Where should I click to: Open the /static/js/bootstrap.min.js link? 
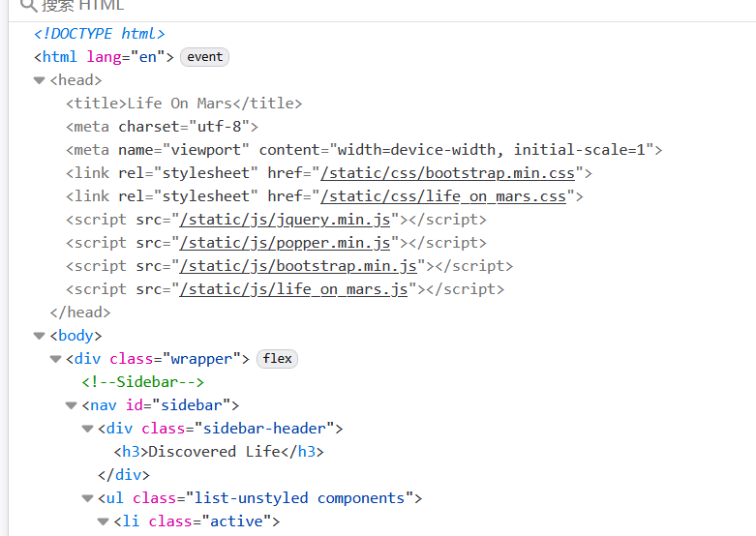pos(298,266)
